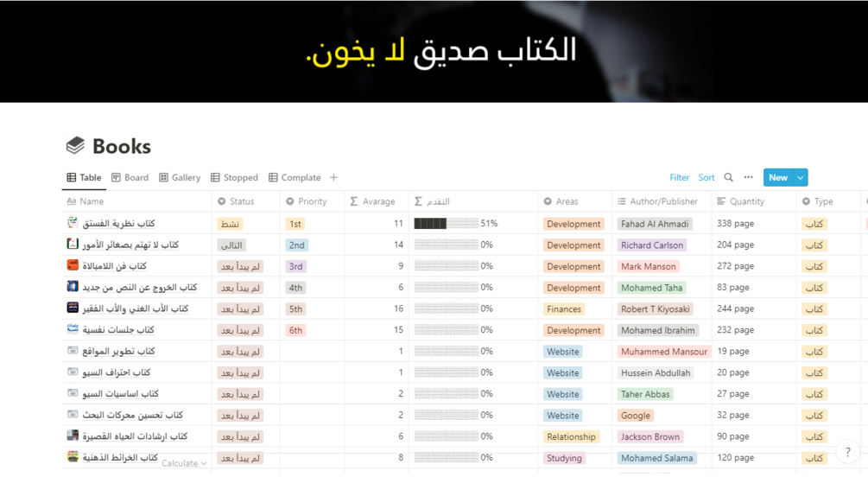Select the 6th priority tag
Viewport: 868px width, 496px height.
click(x=295, y=330)
